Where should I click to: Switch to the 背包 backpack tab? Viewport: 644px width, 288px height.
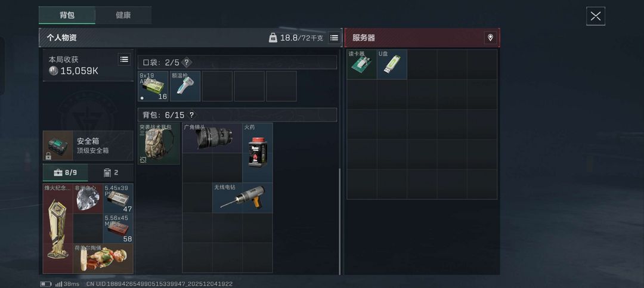coord(67,15)
